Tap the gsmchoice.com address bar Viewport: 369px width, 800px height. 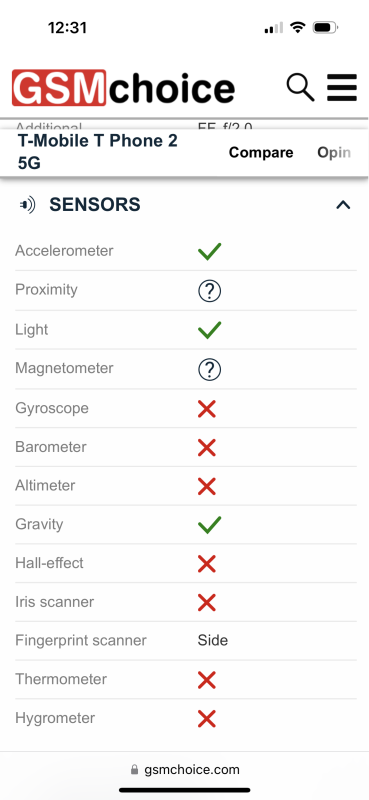(184, 769)
